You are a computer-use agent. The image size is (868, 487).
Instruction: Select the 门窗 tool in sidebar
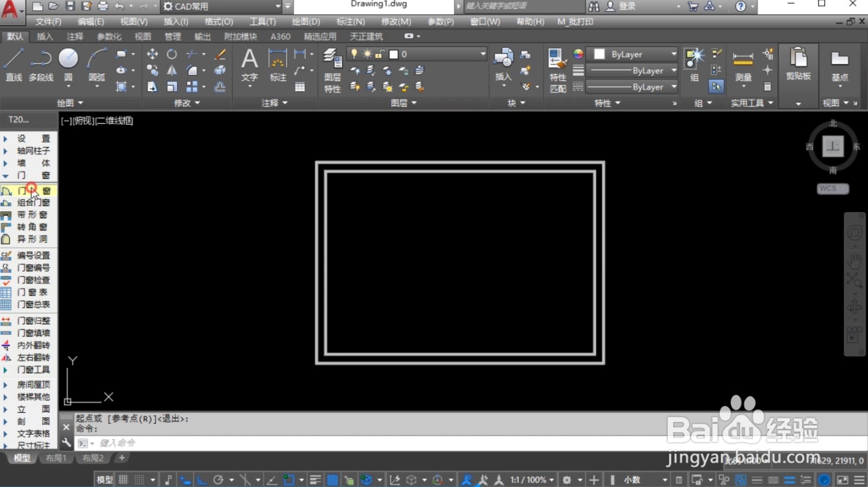tap(28, 191)
